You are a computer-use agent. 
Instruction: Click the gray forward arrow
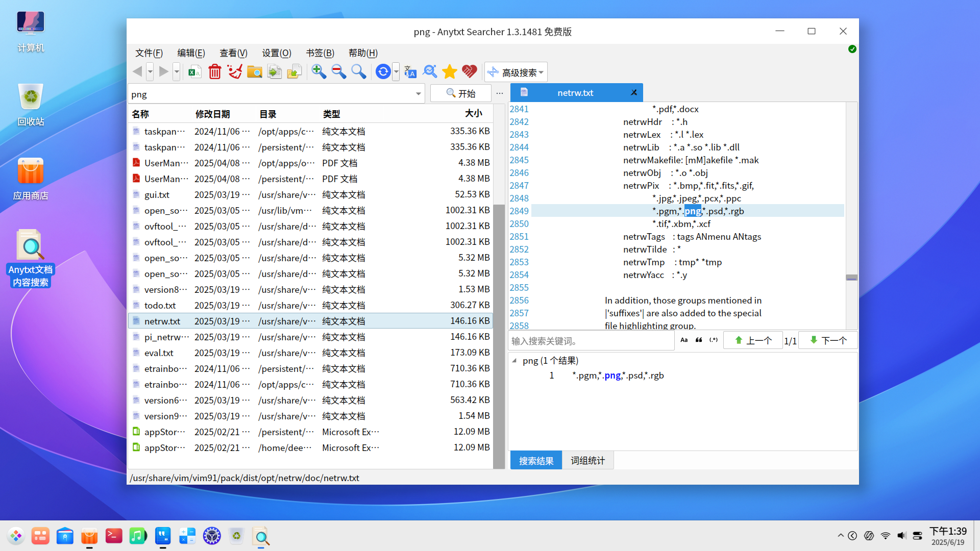click(164, 72)
